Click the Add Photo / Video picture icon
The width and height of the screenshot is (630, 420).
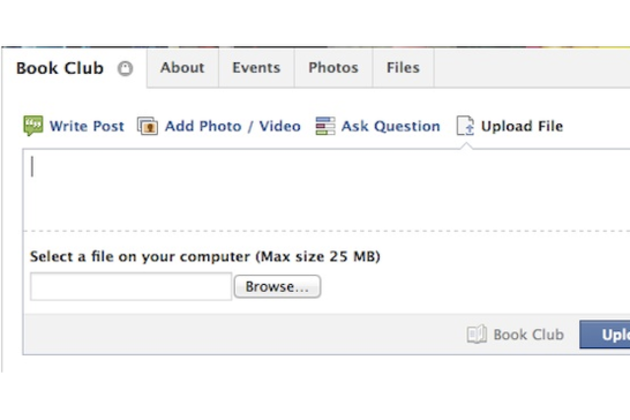pyautogui.click(x=148, y=127)
